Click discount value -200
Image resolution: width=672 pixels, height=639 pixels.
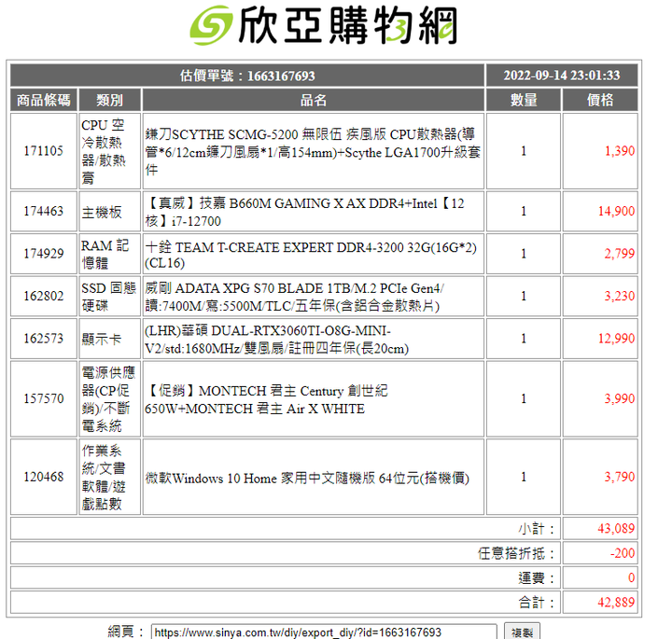tap(623, 553)
